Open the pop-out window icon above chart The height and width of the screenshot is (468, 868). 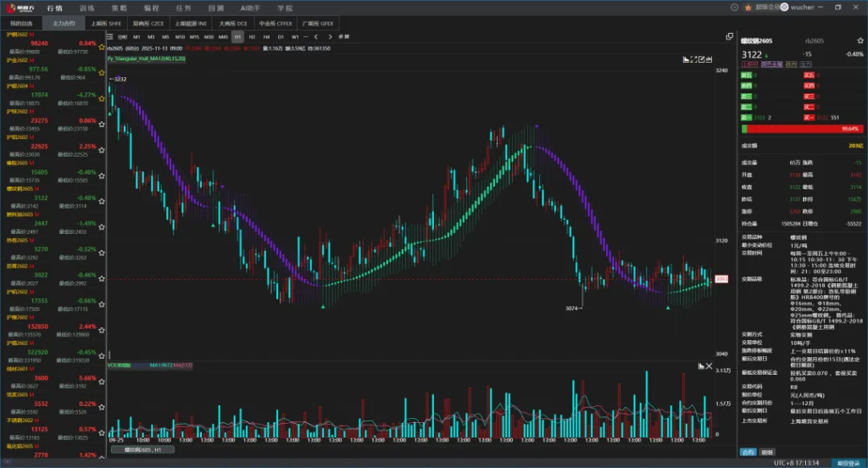729,37
